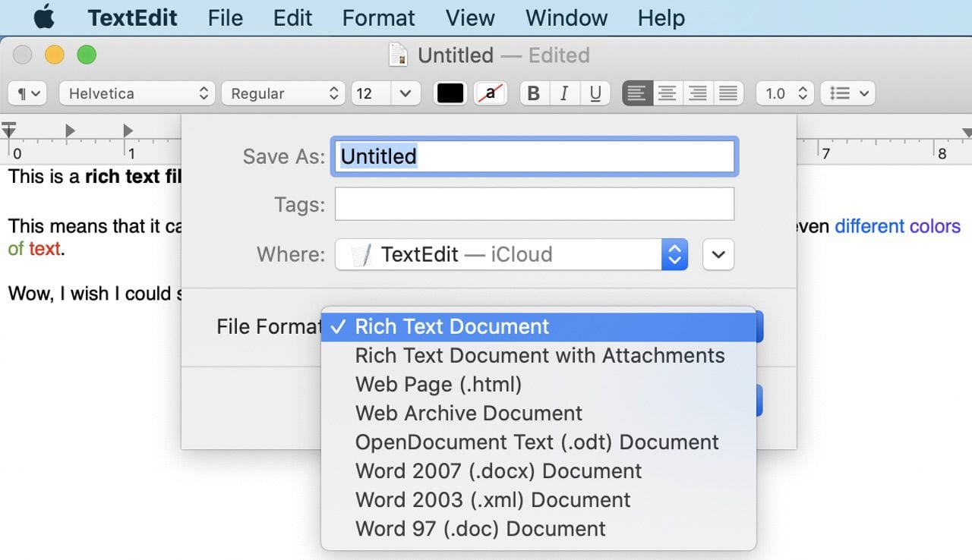Select Web Page (.html) format
Image resolution: width=972 pixels, height=560 pixels.
pos(438,384)
